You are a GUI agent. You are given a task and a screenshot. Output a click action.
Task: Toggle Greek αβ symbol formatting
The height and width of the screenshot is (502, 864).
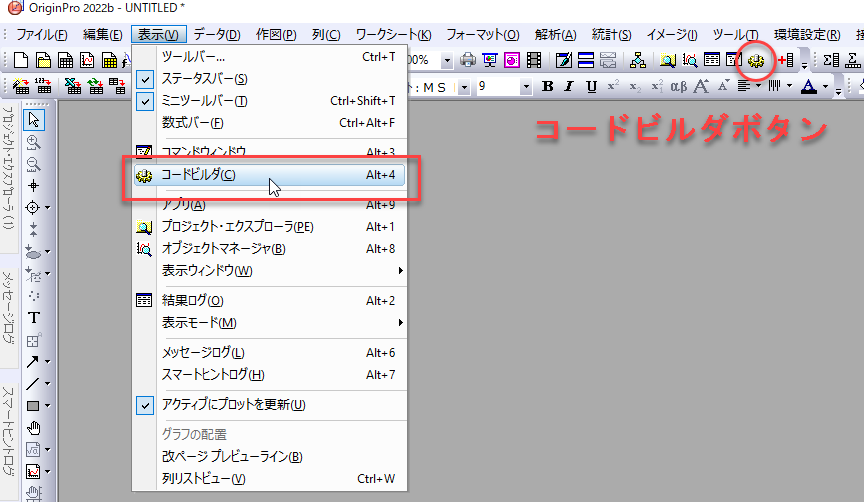[x=679, y=87]
